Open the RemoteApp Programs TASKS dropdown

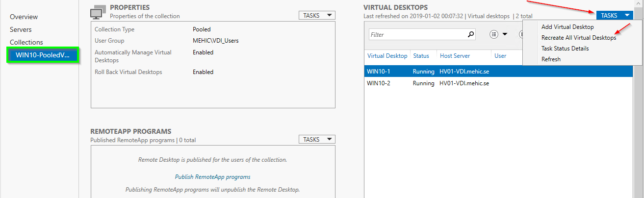coord(316,139)
